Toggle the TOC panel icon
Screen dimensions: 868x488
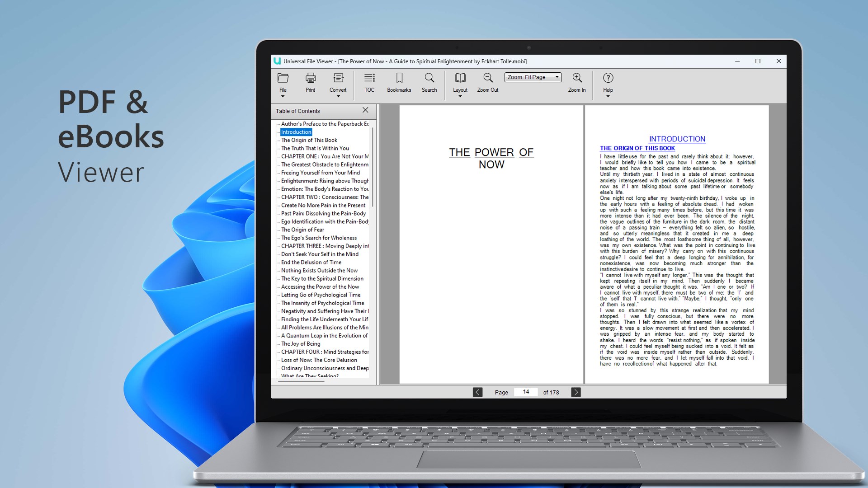click(x=369, y=78)
